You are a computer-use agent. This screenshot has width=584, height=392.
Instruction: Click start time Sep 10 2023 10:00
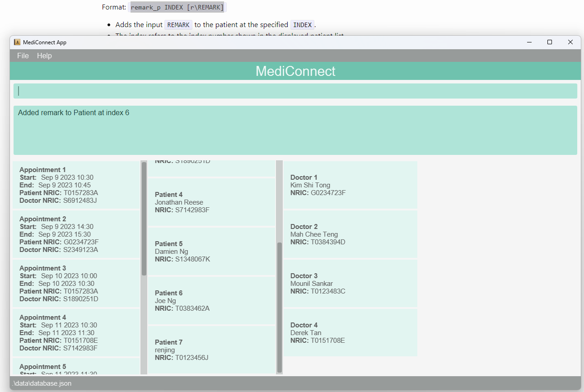[x=69, y=276]
